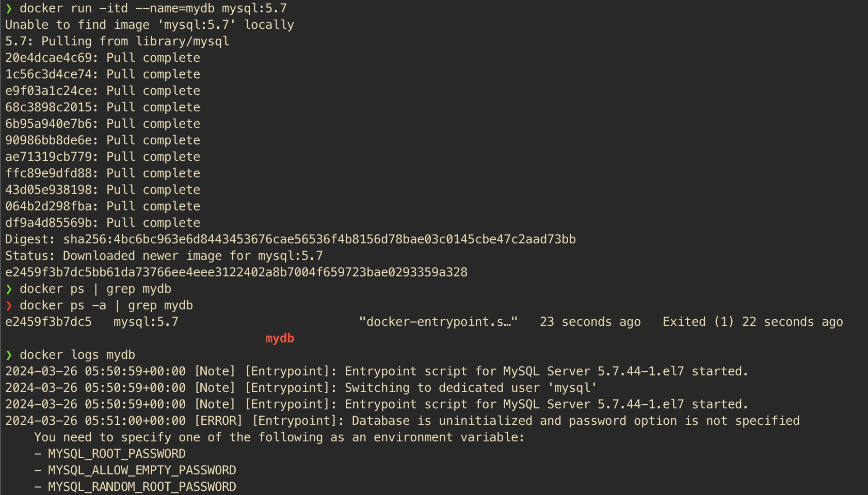Click the red prompt arrow
Image resolution: width=868 pixels, height=495 pixels.
[x=9, y=306]
